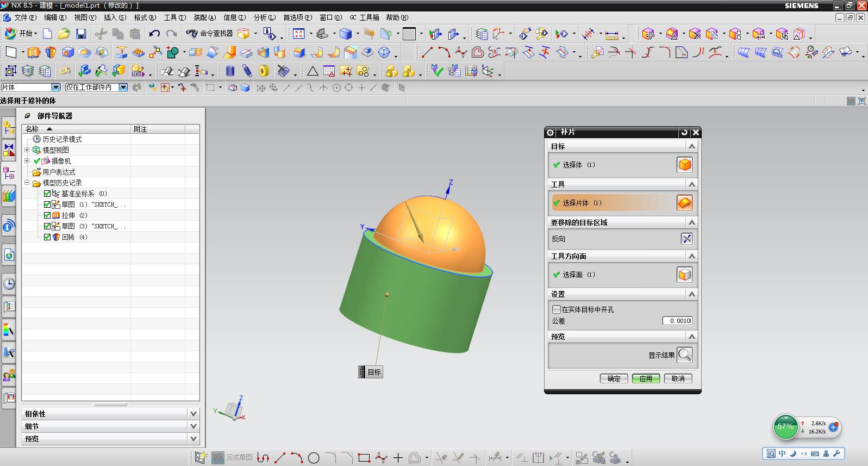This screenshot has height=466, width=868.
Task: Open the Assembly Navigator sidebar tab
Action: pyautogui.click(x=9, y=128)
